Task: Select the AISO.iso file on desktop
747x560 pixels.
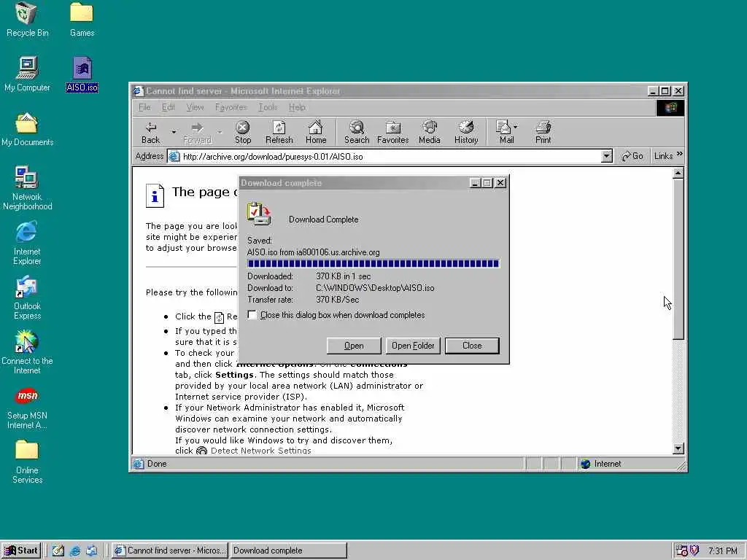Action: click(x=82, y=74)
